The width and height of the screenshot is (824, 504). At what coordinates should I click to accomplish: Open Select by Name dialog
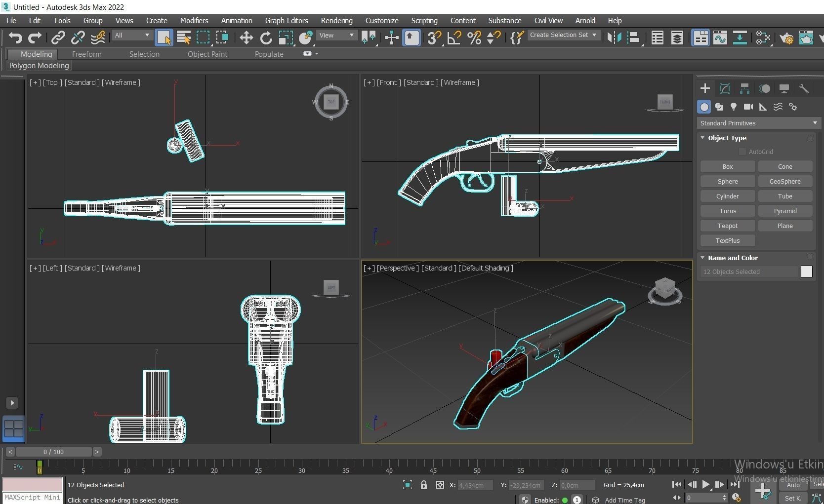point(183,38)
